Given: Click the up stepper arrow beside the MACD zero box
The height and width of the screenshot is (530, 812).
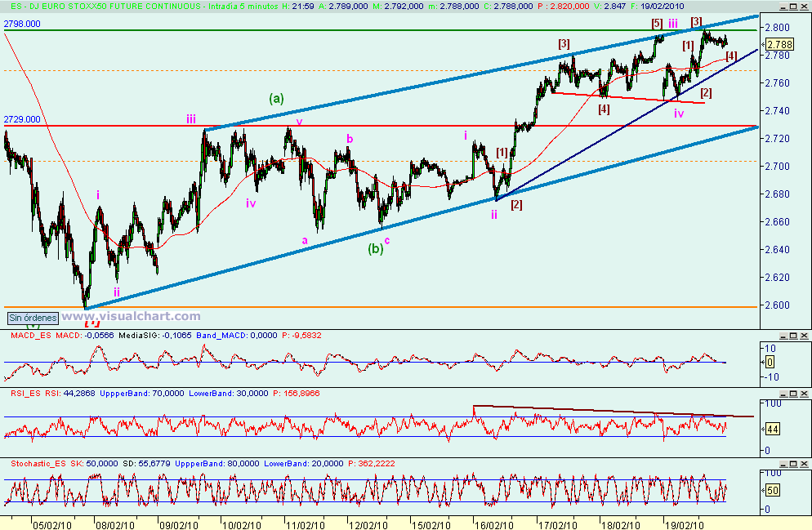Looking at the screenshot, I should pyautogui.click(x=762, y=362).
